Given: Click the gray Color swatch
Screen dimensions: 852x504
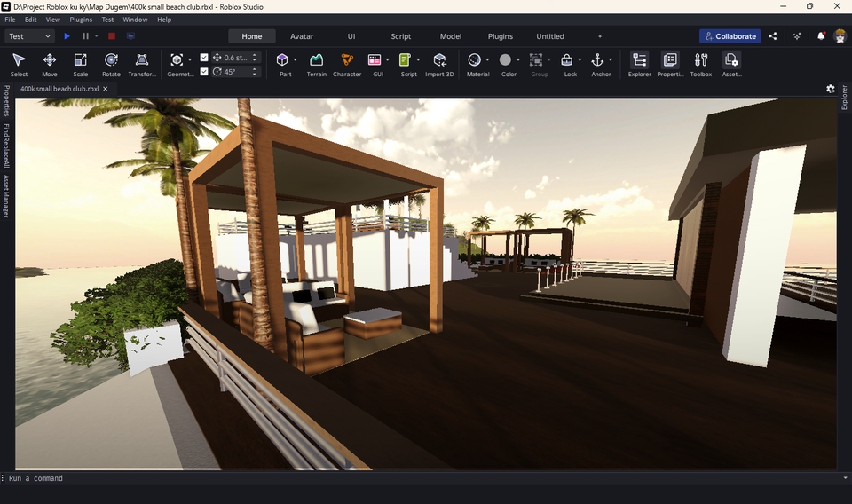Looking at the screenshot, I should click(x=505, y=60).
